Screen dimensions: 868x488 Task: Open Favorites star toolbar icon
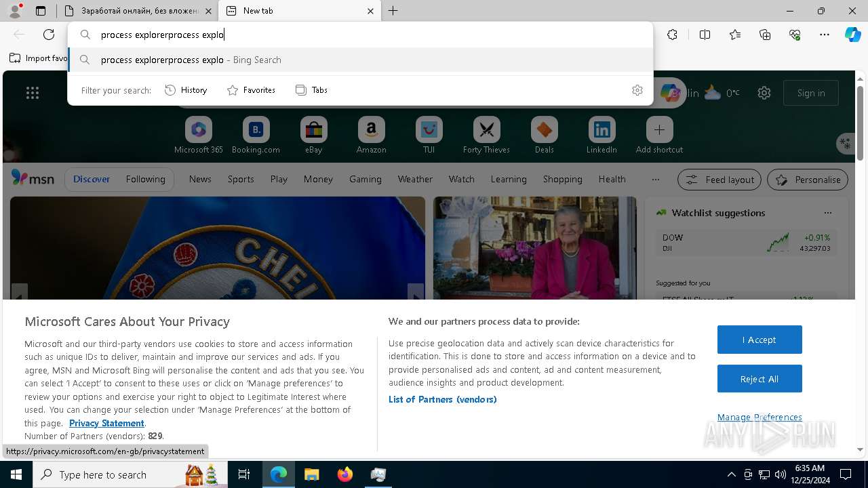(x=735, y=35)
